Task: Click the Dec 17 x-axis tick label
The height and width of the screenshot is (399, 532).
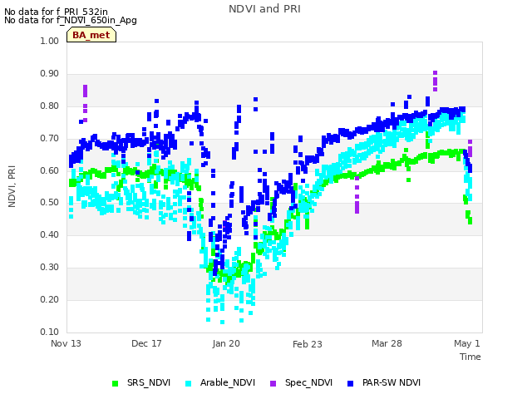Action: coord(146,343)
